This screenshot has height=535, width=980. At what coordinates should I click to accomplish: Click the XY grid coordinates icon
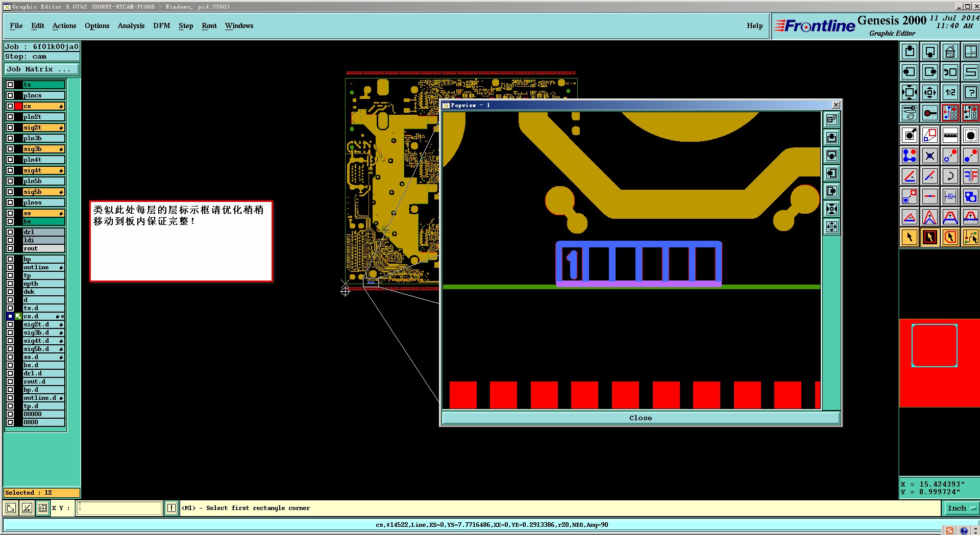click(x=970, y=52)
